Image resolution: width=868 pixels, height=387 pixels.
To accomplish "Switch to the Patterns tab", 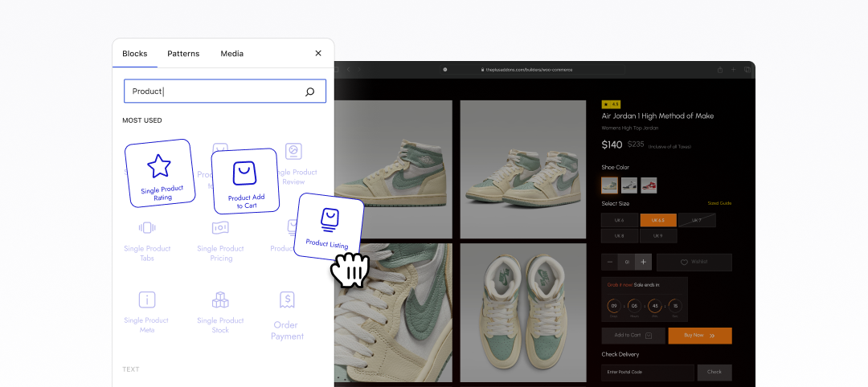I will click(x=183, y=54).
